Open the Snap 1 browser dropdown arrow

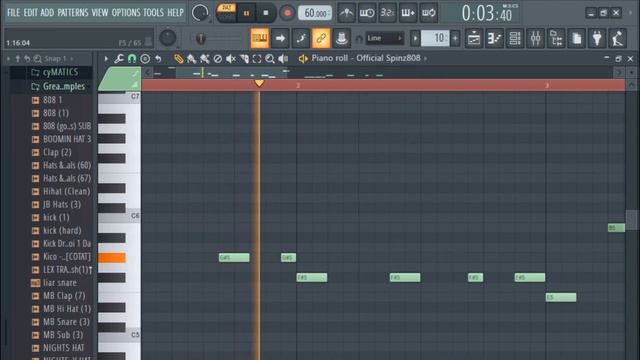tap(72, 59)
